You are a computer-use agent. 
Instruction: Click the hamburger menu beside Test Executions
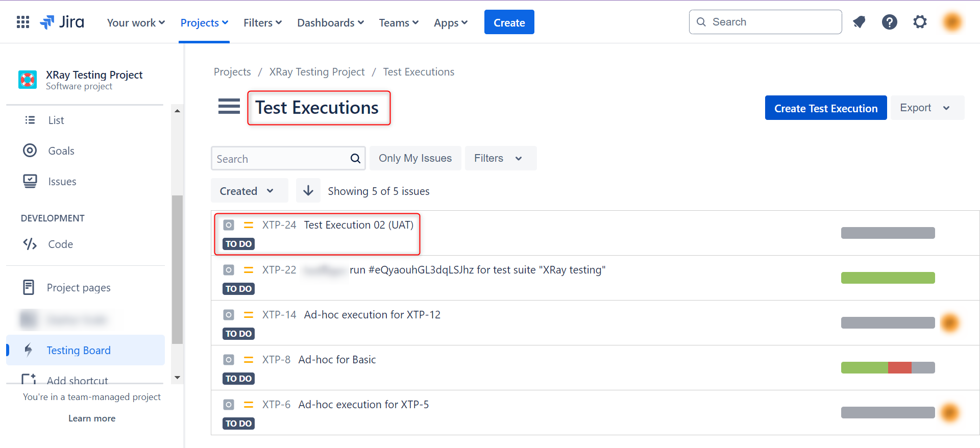[x=229, y=107]
